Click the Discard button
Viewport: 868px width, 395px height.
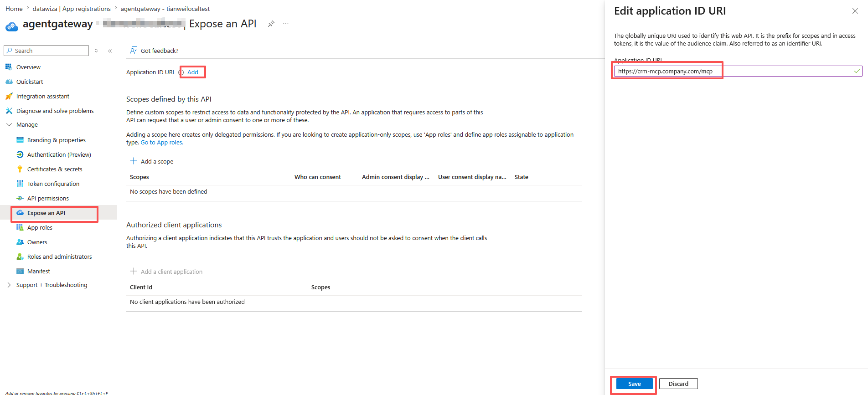coord(678,384)
